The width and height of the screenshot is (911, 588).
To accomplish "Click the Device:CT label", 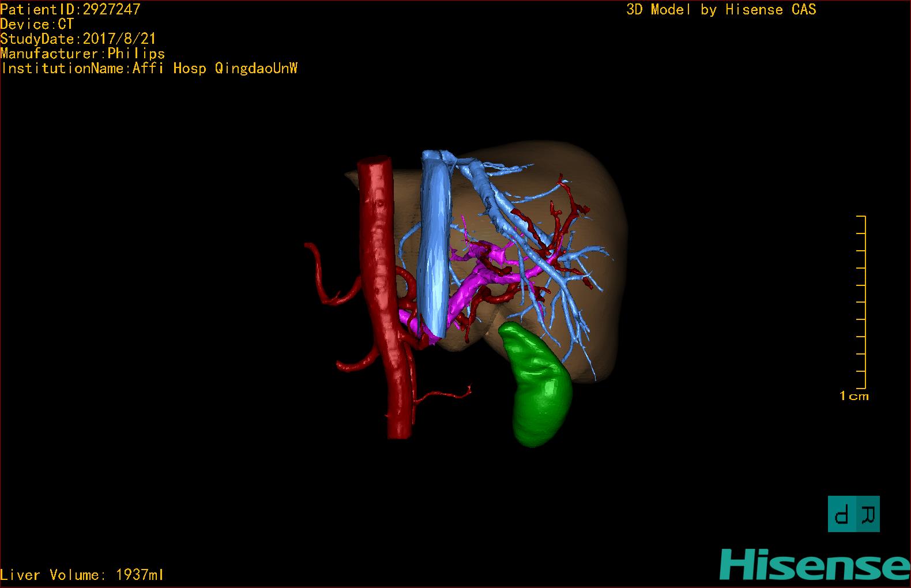I will coord(37,24).
